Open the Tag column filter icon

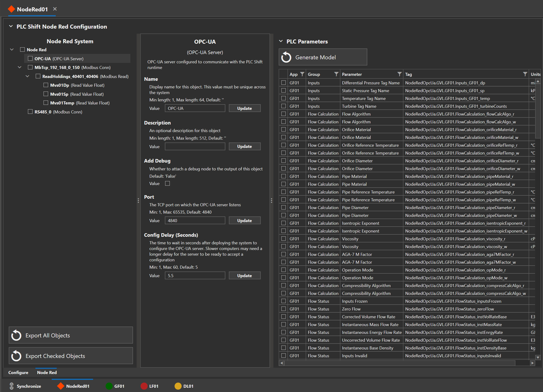point(525,74)
